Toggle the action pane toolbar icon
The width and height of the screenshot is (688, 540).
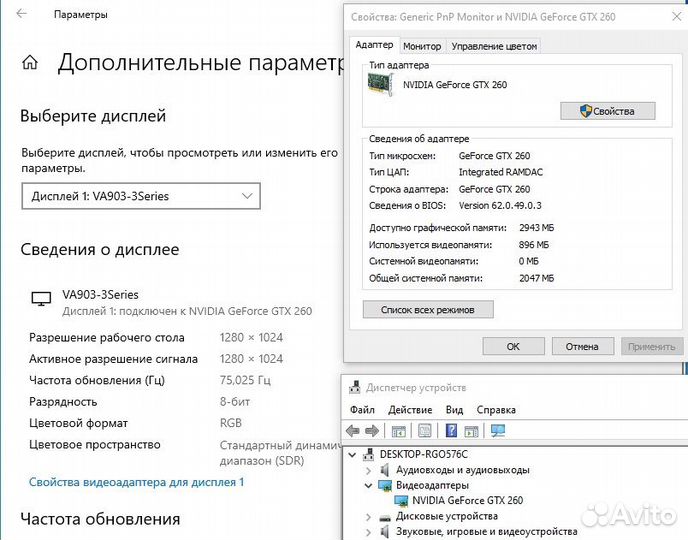coord(471,431)
